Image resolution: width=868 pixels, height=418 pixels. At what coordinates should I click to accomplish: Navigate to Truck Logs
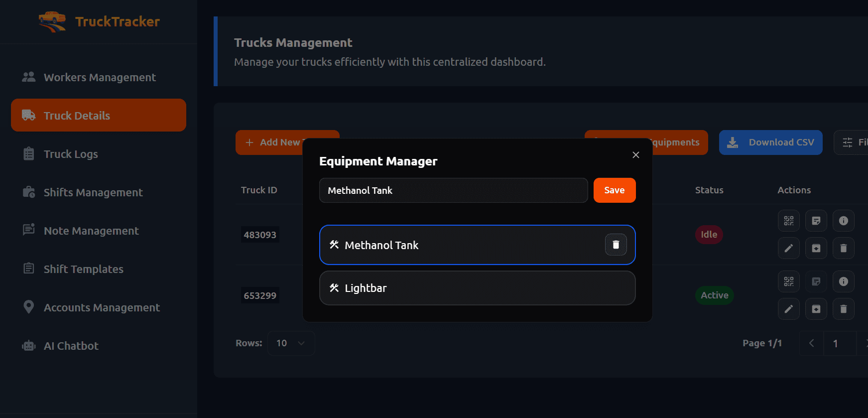point(71,154)
